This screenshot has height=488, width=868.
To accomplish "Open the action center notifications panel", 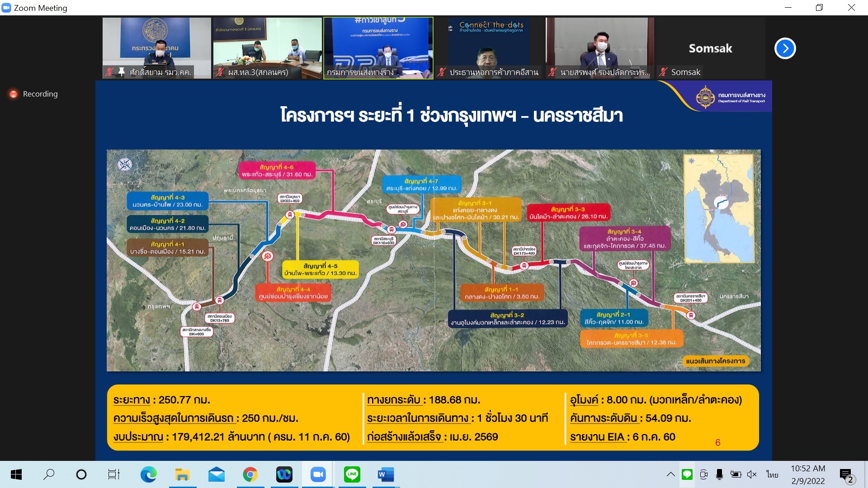I will pos(845,474).
